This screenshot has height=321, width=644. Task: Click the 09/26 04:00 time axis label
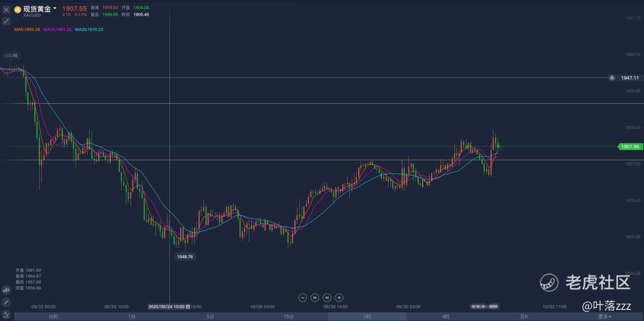tap(263, 306)
